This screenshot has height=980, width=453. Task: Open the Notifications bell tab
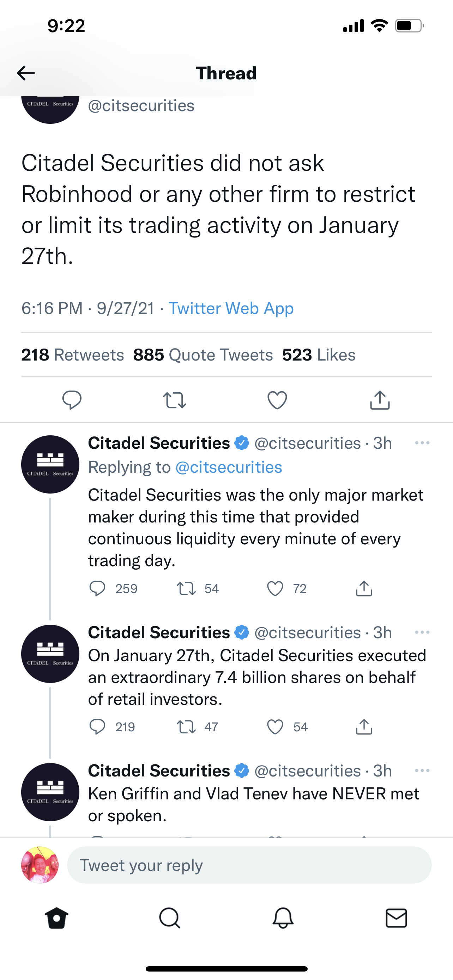[x=283, y=918]
